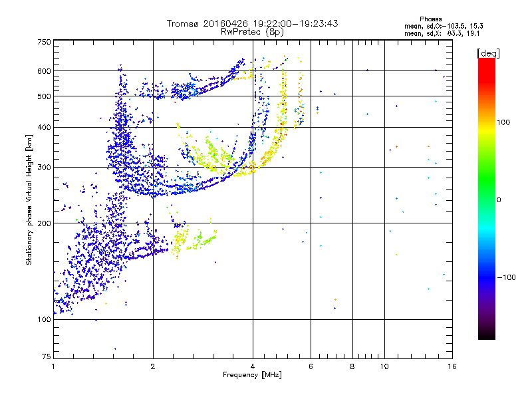Screen dimensions: 532x399
Task: Click the '400' height axis tick label
Action: click(45, 127)
